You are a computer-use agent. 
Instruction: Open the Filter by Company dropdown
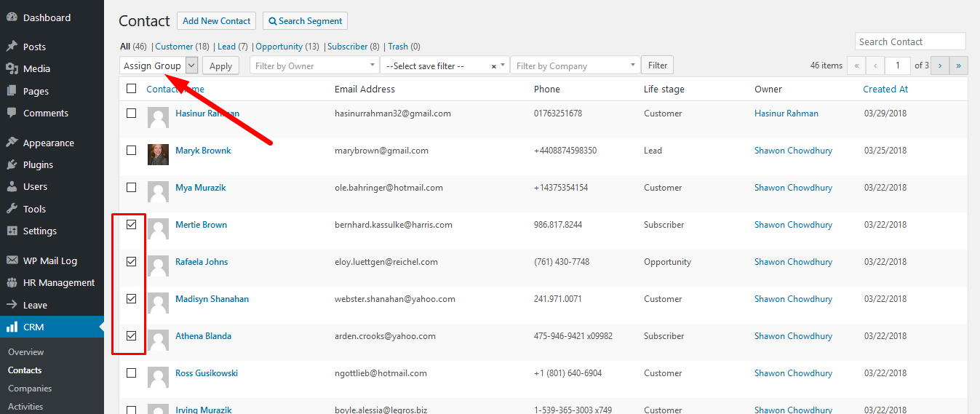coord(575,65)
